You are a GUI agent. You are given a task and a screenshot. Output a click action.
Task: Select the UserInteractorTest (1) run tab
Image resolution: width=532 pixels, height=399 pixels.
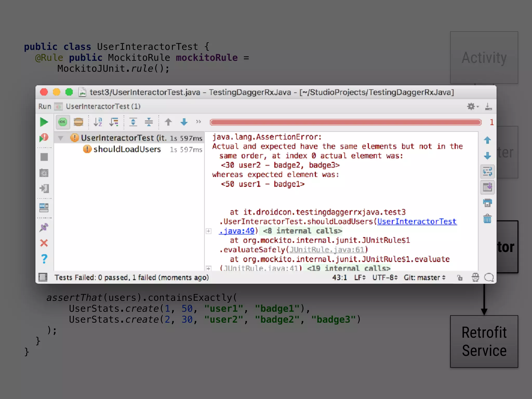tap(103, 107)
